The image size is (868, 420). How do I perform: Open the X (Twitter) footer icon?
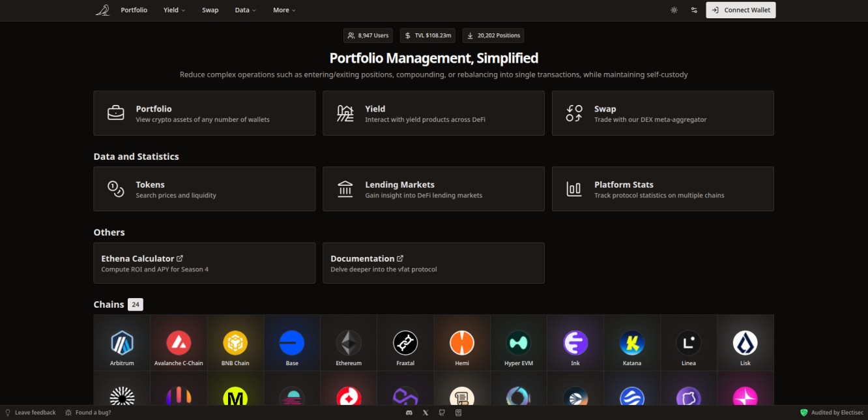[426, 412]
